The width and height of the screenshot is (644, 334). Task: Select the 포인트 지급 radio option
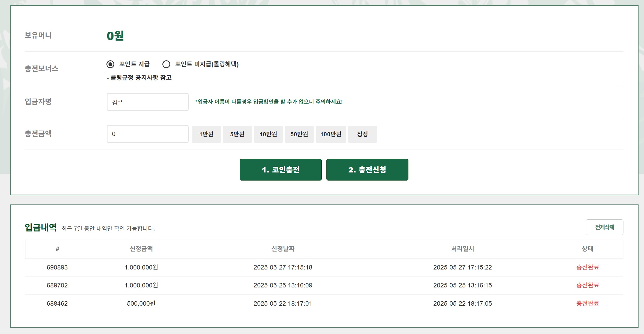point(110,64)
